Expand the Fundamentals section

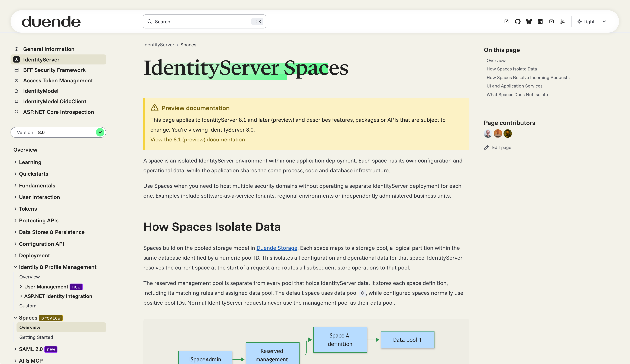point(15,185)
